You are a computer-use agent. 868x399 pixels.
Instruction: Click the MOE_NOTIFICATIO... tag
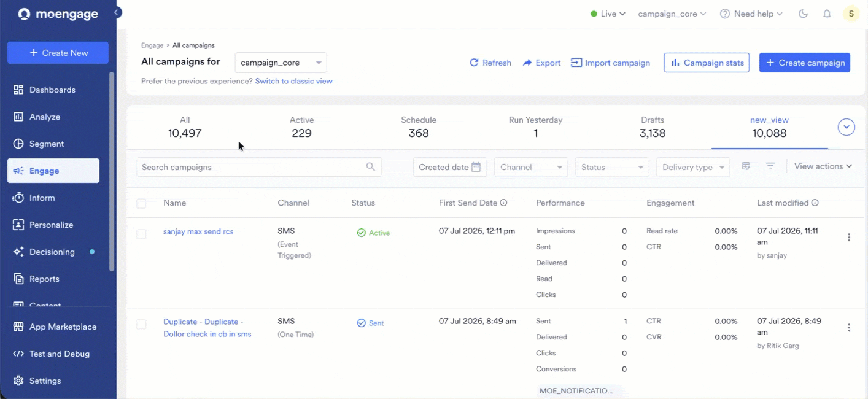tap(576, 391)
